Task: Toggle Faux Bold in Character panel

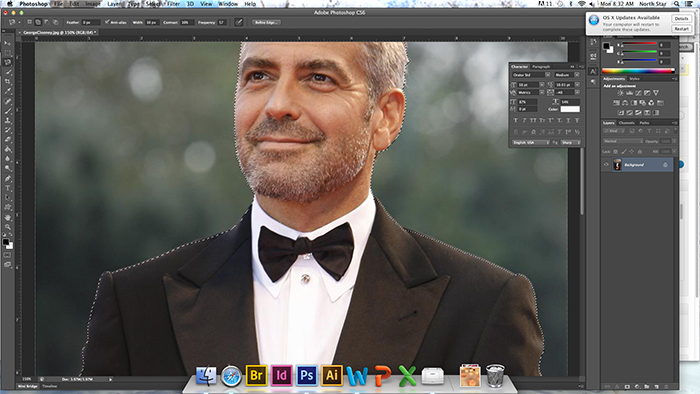Action: [x=516, y=120]
